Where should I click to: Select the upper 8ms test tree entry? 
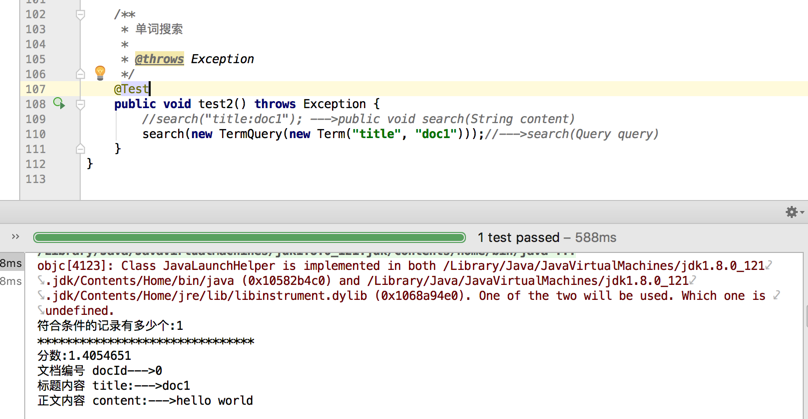(11, 263)
